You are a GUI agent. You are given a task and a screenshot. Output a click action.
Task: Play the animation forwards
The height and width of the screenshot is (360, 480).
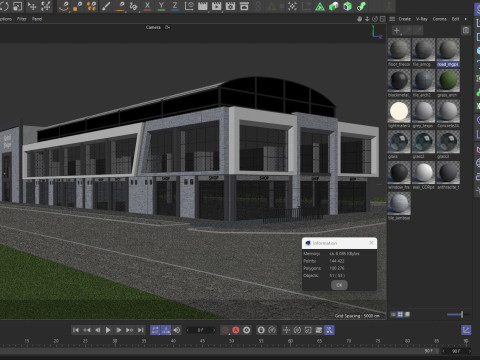(108, 330)
